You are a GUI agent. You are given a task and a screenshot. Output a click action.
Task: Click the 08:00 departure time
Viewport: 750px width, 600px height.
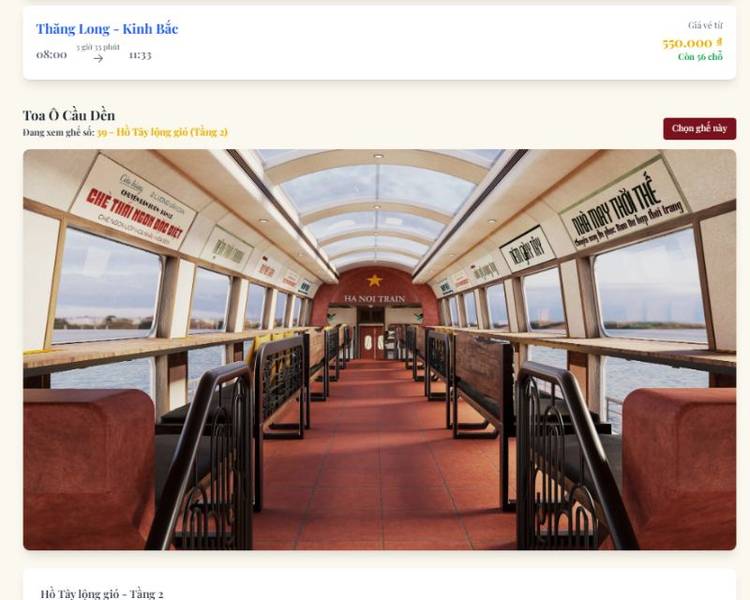tap(52, 55)
